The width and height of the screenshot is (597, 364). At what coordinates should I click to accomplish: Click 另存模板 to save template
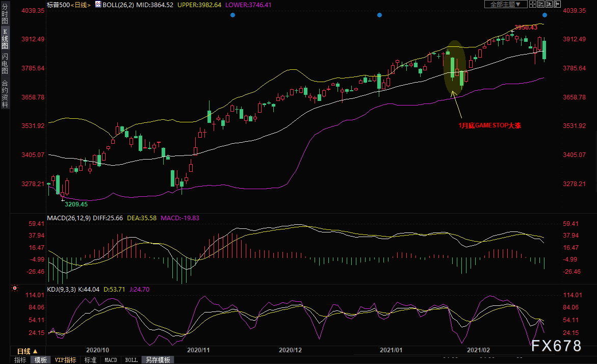click(158, 360)
